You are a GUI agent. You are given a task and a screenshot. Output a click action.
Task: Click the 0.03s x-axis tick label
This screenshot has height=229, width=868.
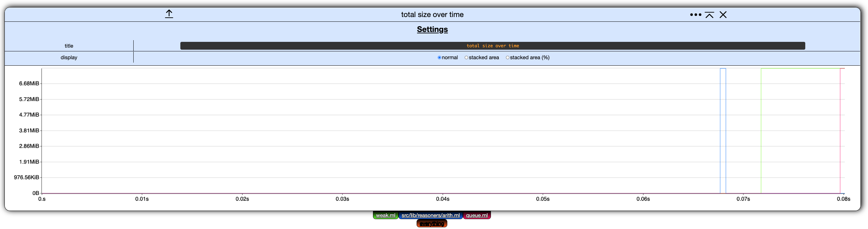click(x=342, y=199)
